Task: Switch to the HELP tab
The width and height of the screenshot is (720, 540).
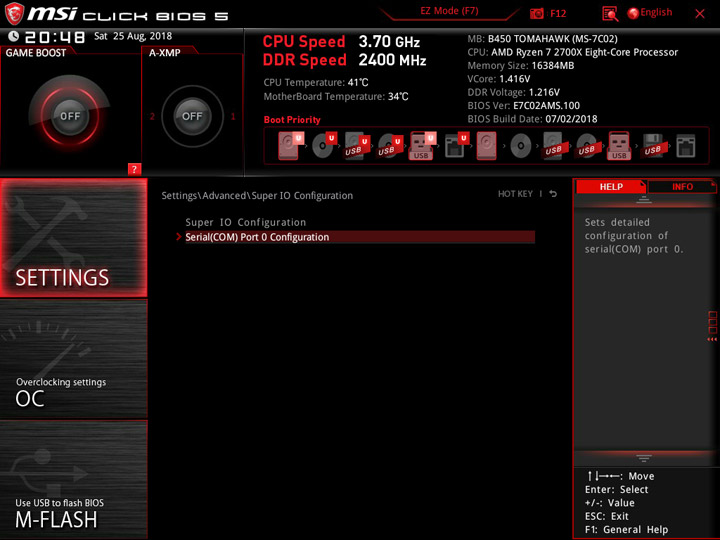Action: (611, 186)
